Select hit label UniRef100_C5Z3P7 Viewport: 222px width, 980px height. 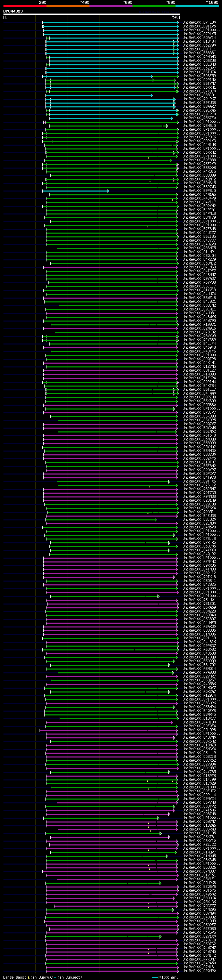(199, 68)
